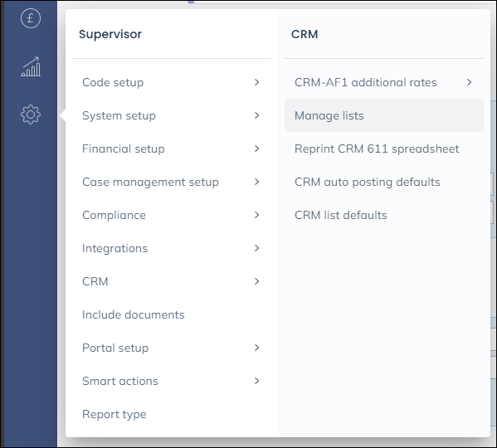Image resolution: width=497 pixels, height=448 pixels.
Task: Select Manage lists in CRM submenu
Action: pyautogui.click(x=384, y=115)
